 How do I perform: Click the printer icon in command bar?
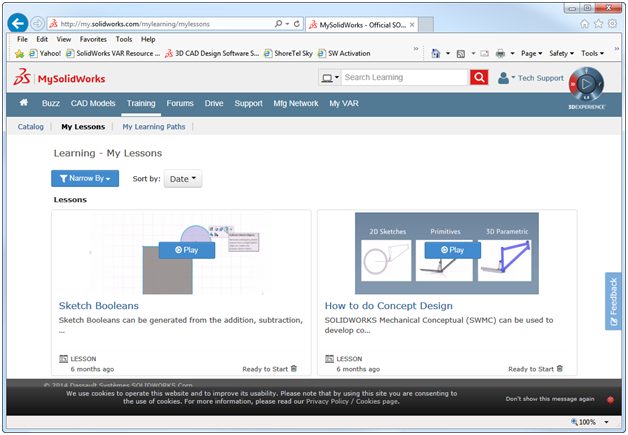(500, 53)
